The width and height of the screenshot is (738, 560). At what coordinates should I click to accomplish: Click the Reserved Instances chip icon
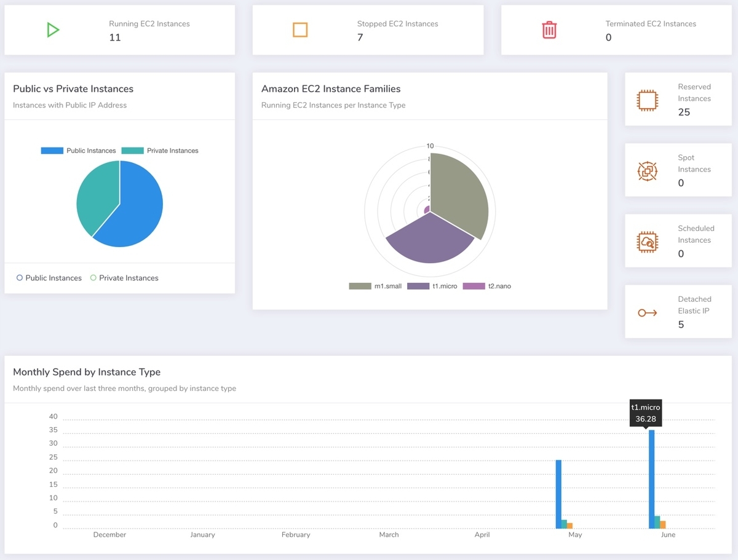click(x=647, y=100)
